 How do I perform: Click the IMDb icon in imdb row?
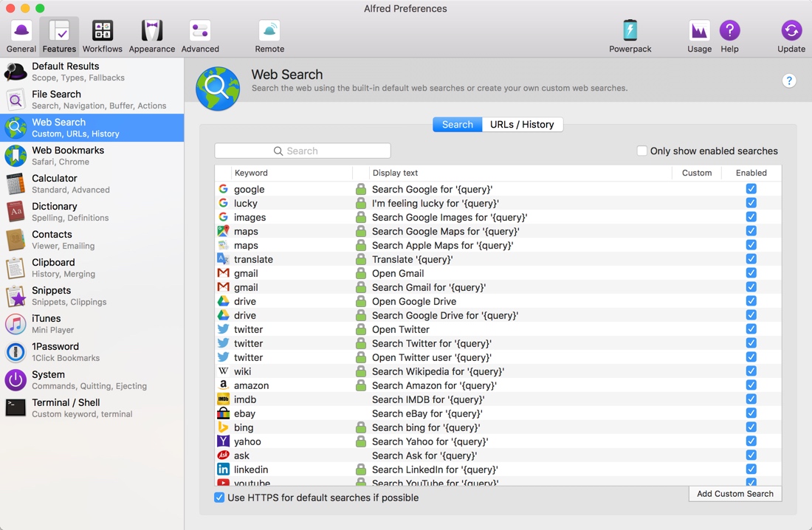point(223,399)
